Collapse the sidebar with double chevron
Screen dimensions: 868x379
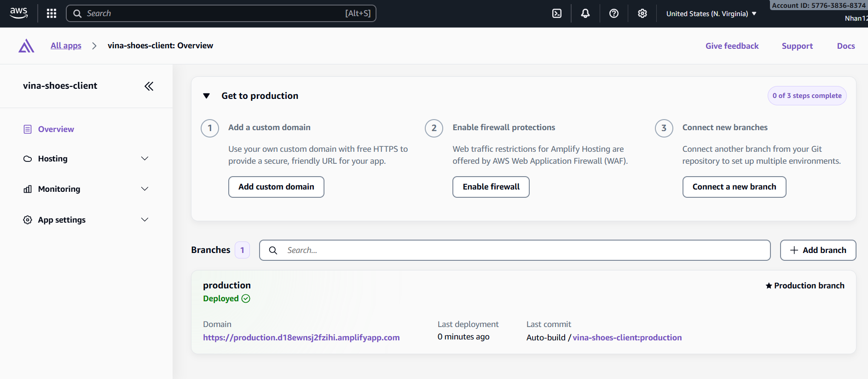(149, 86)
